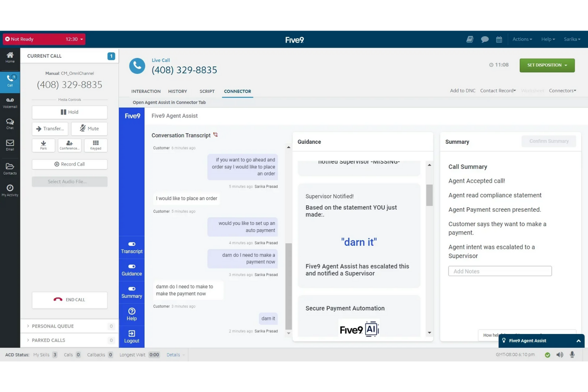Open the Connectors dropdown
This screenshot has height=392, width=588.
pos(562,91)
